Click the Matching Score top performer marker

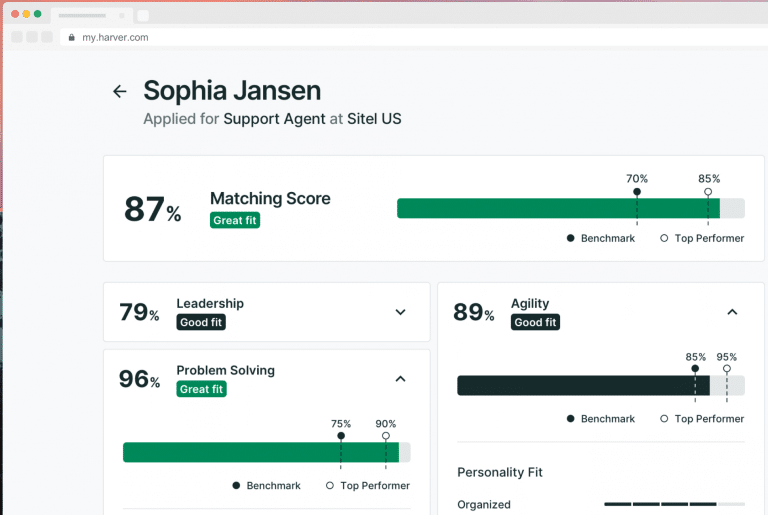[x=708, y=191]
